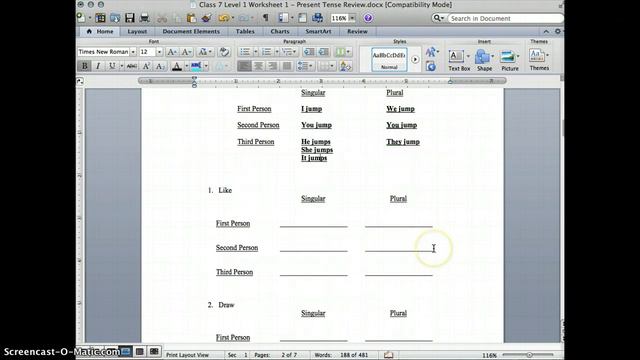Toggle Underline formatting

(x=112, y=66)
